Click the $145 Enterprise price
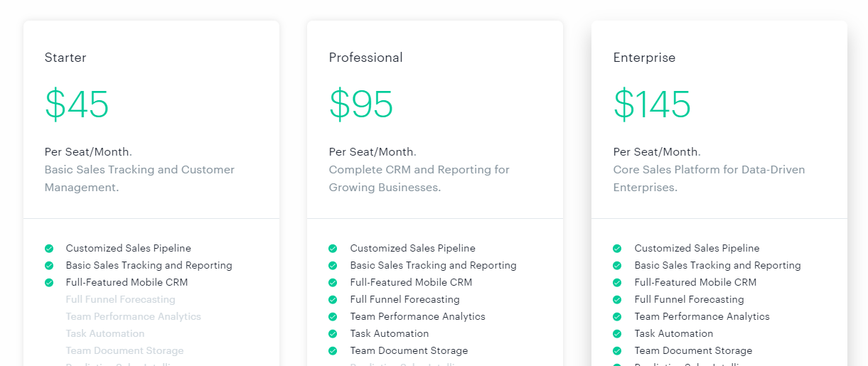Viewport: 868px width, 366px height. click(x=652, y=104)
